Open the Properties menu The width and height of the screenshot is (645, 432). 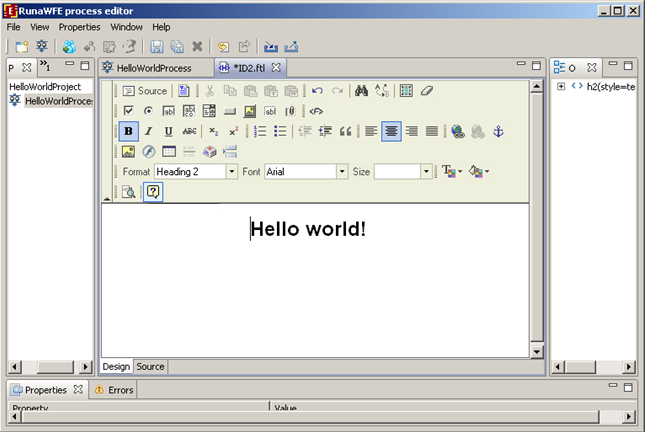(79, 27)
